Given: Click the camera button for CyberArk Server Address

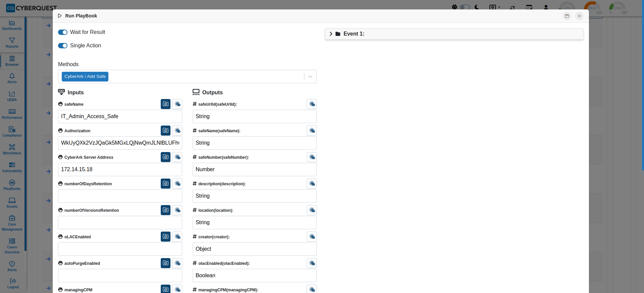Looking at the screenshot, I should click(x=166, y=157).
